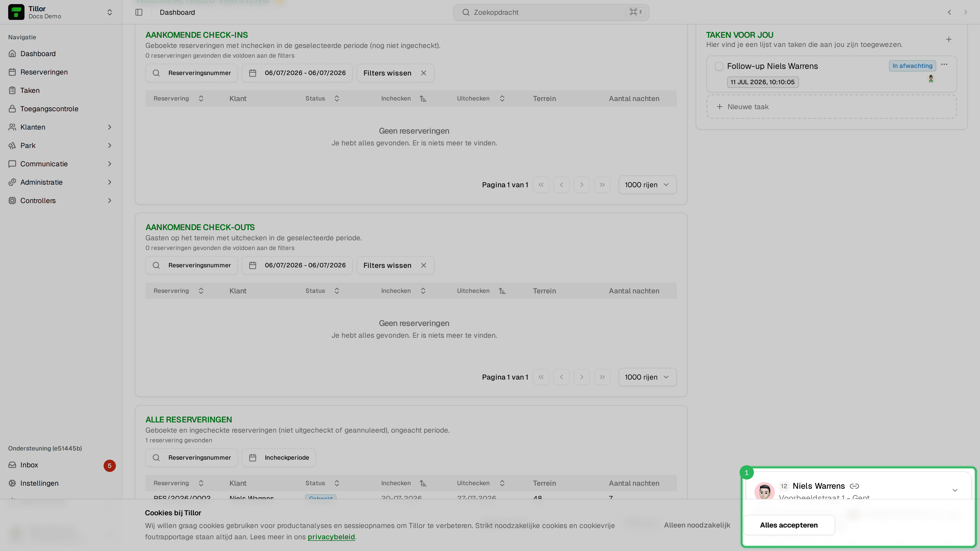The width and height of the screenshot is (980, 551).
Task: Sort check-ins by Inchecken column
Action: [x=404, y=98]
